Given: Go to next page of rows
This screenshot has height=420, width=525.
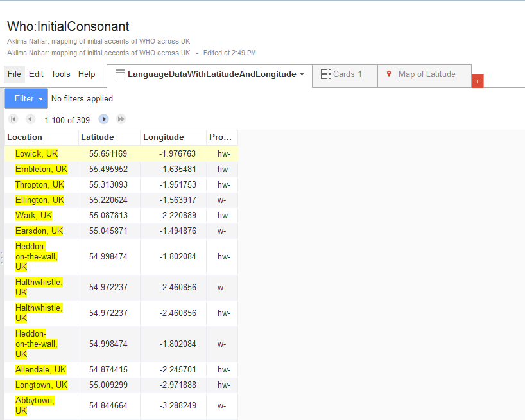Looking at the screenshot, I should pos(103,119).
